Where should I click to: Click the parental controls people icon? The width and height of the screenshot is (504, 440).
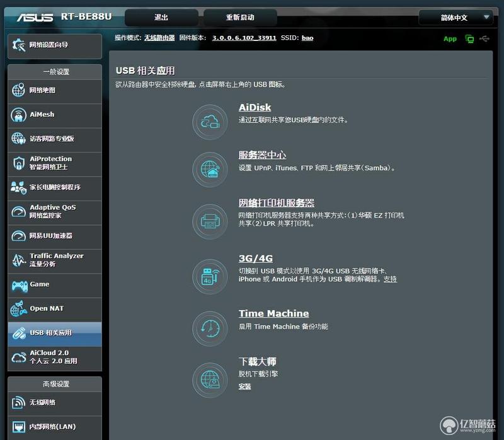18,187
